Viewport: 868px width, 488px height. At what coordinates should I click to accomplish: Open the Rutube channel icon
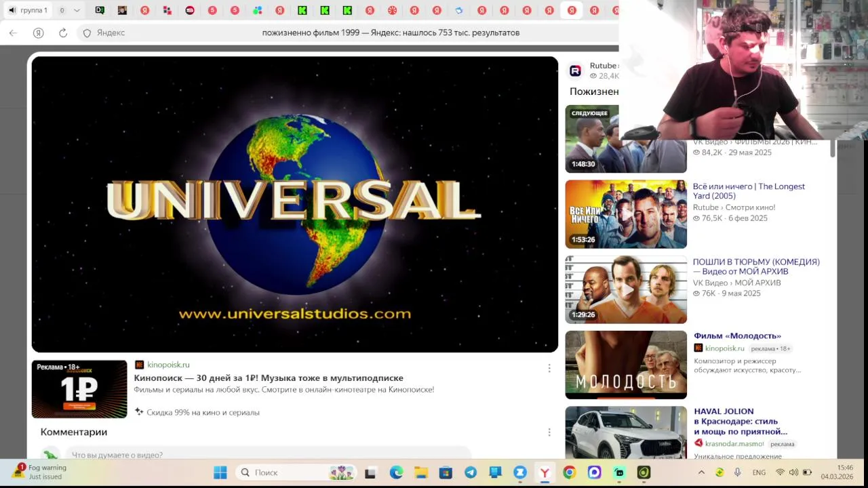575,70
